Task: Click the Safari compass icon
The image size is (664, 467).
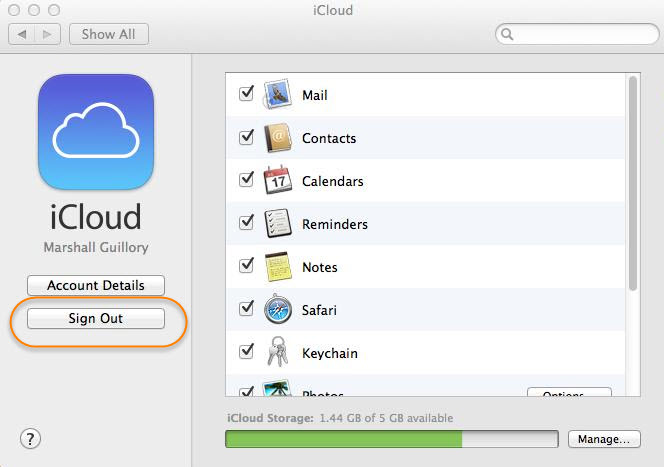Action: 278,309
